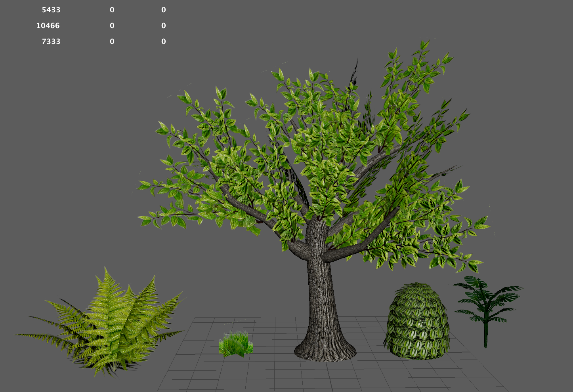Select the rounded leafy bush model
This screenshot has height=392, width=573.
click(x=417, y=321)
